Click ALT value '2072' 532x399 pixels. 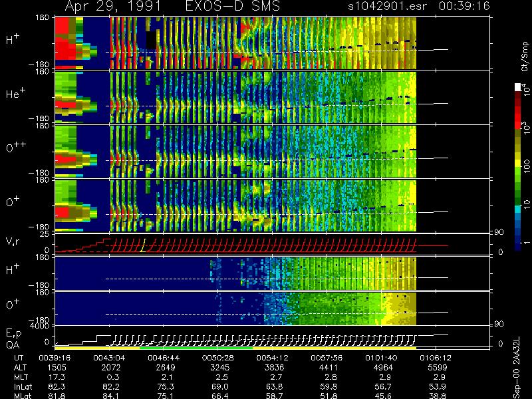pos(111,368)
